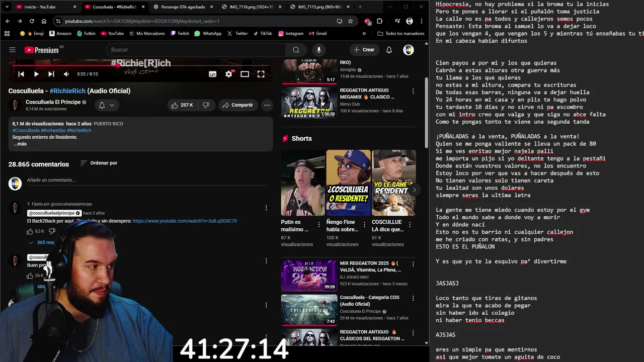This screenshot has height=362, width=644.
Task: Enter fullscreen mode on the player
Action: (261, 74)
